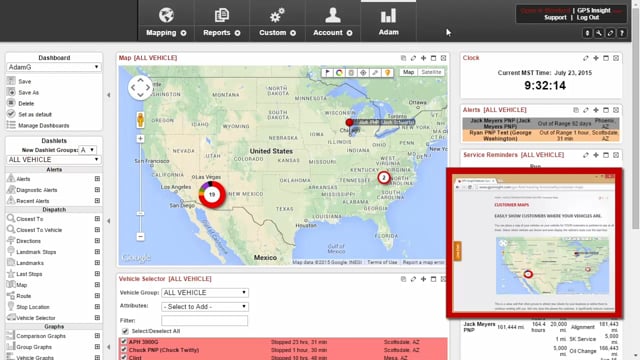The width and height of the screenshot is (640, 360).
Task: Add the Route dashlet
Action: [97, 296]
